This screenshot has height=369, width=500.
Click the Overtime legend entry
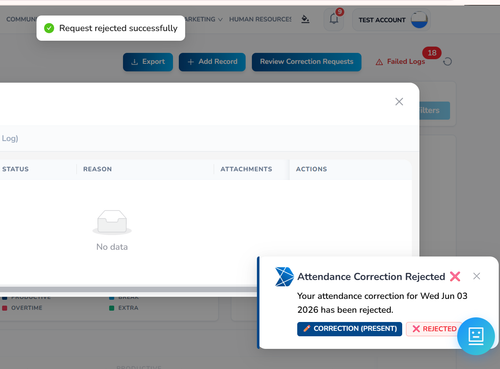click(x=23, y=308)
